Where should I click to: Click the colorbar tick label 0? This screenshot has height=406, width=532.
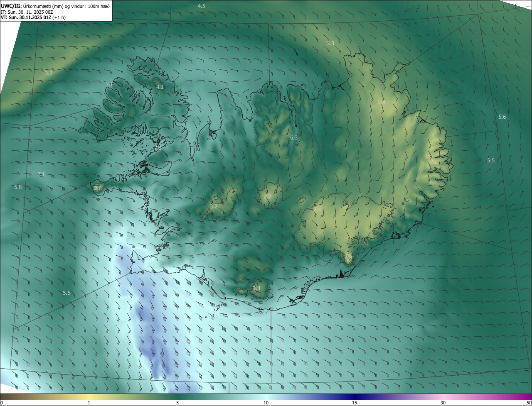pyautogui.click(x=2, y=403)
